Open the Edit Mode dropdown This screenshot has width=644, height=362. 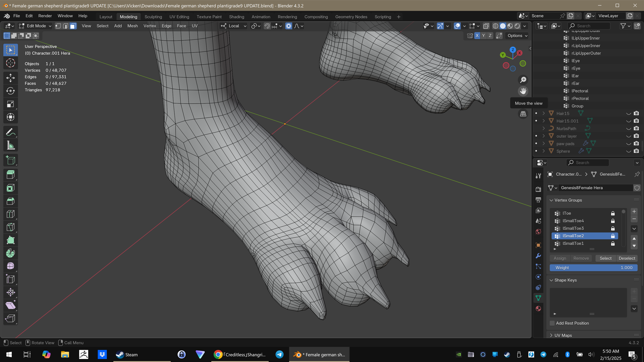pyautogui.click(x=35, y=26)
